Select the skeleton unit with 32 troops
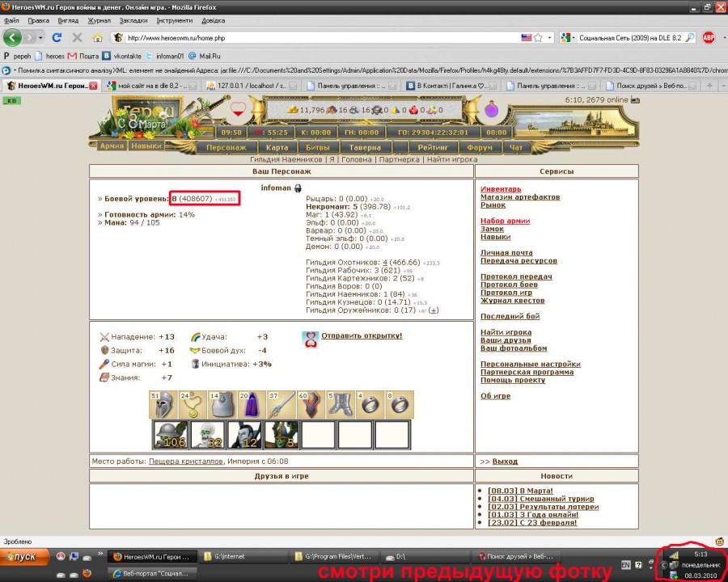Viewport: 728px width, 582px height. click(x=208, y=435)
